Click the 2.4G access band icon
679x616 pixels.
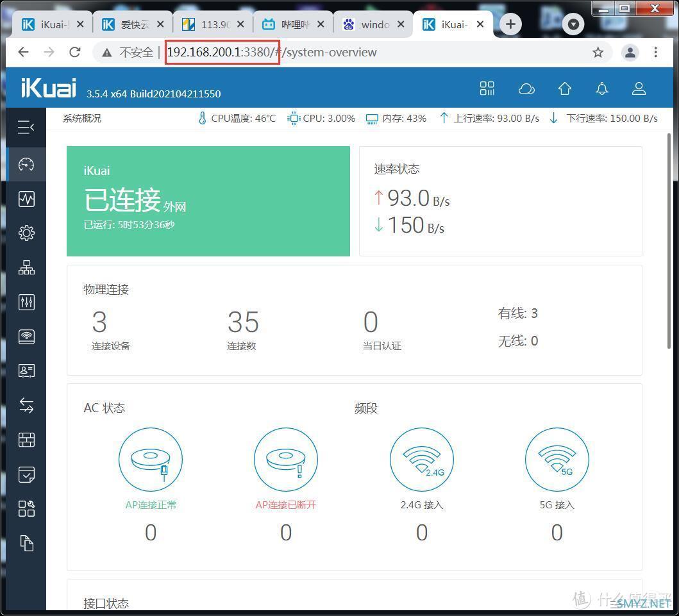(422, 460)
